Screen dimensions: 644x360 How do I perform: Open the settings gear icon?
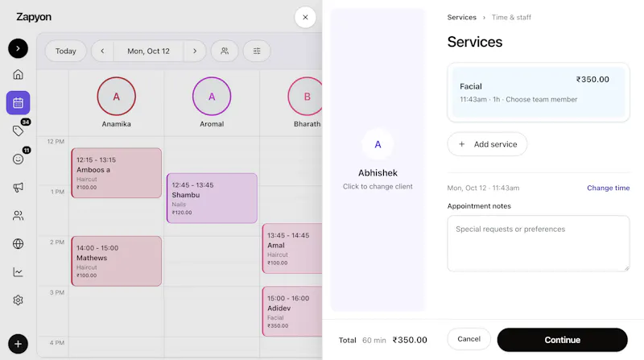click(18, 300)
